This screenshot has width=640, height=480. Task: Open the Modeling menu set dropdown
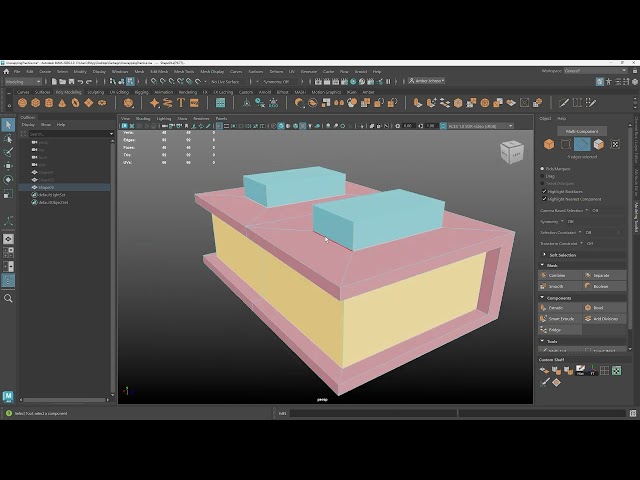23,82
